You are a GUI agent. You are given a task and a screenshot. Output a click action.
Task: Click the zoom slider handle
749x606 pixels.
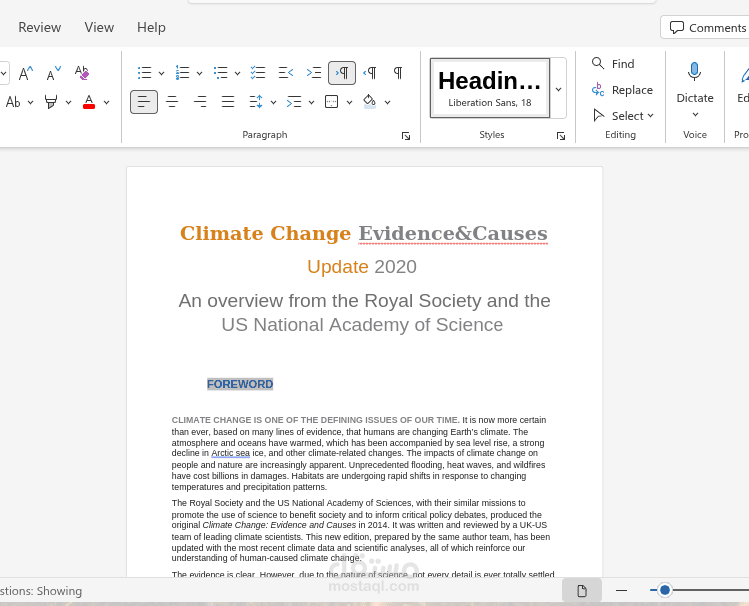click(664, 590)
